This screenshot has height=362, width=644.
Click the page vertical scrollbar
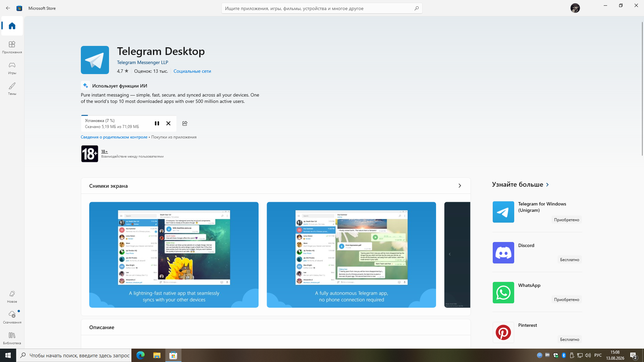coord(642,89)
